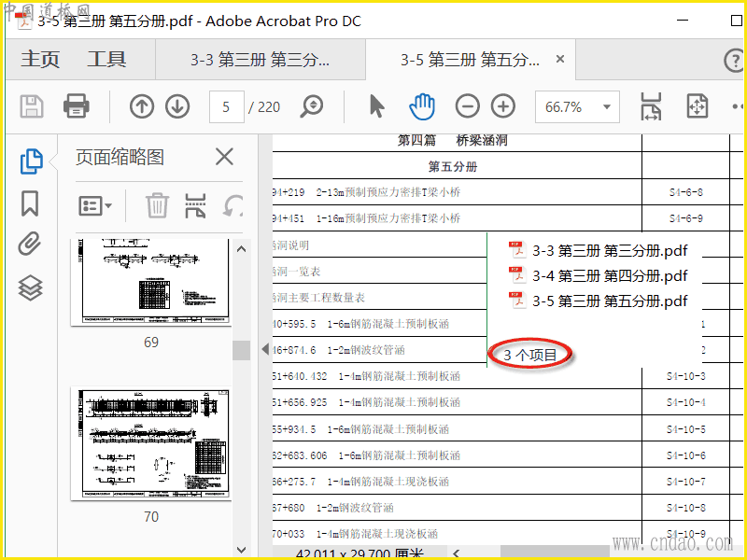Screen dimensions: 747x560
Task: Click the row 2-13m预制预应力密排T梁小桥
Action: 458,192
